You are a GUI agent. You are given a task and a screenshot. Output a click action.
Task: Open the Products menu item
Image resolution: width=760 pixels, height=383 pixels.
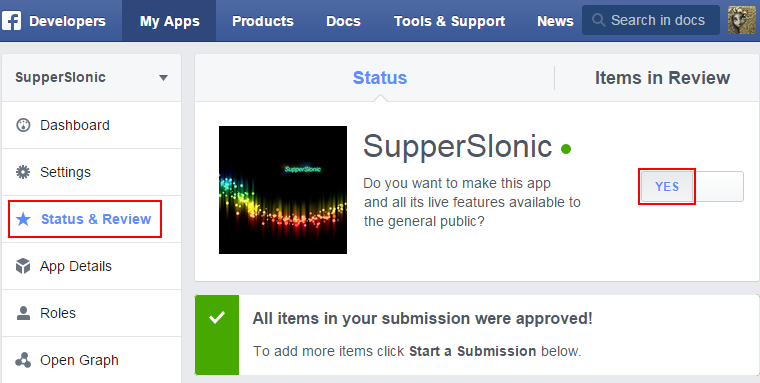tap(263, 21)
